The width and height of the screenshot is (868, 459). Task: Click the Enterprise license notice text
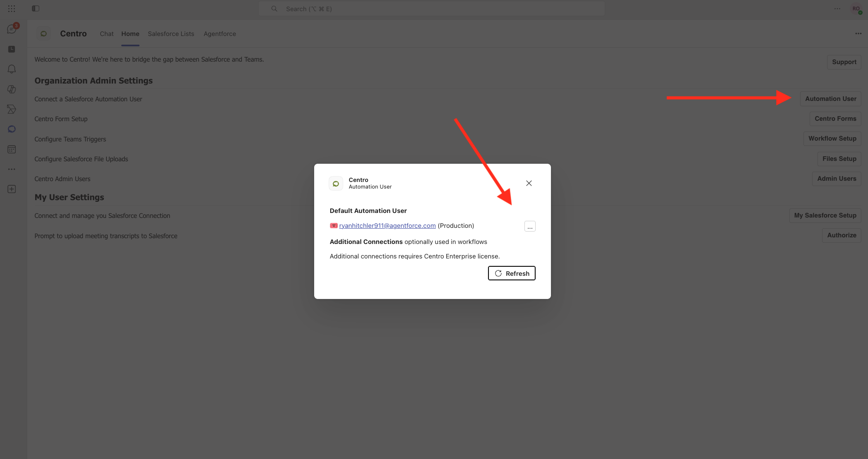(x=415, y=256)
